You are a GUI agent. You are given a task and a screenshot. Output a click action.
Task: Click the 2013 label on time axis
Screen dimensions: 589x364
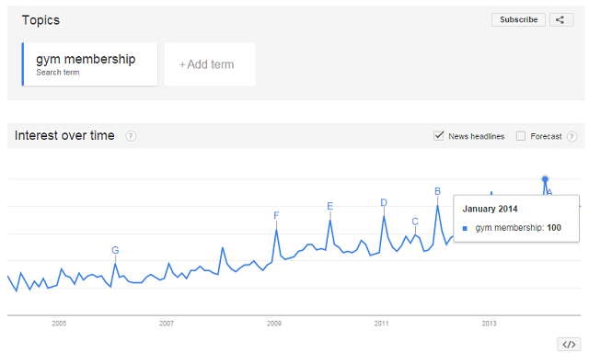point(489,324)
